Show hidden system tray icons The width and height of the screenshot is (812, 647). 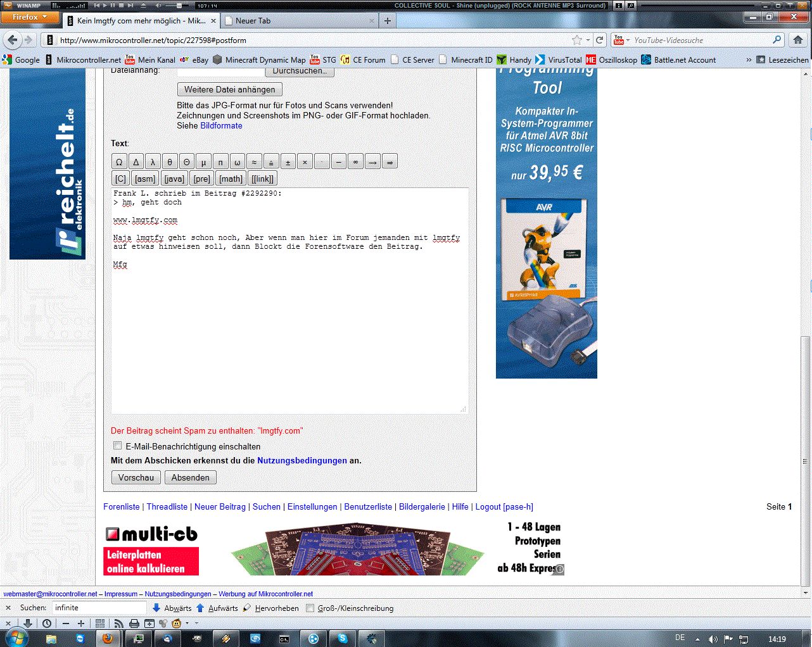pos(697,639)
